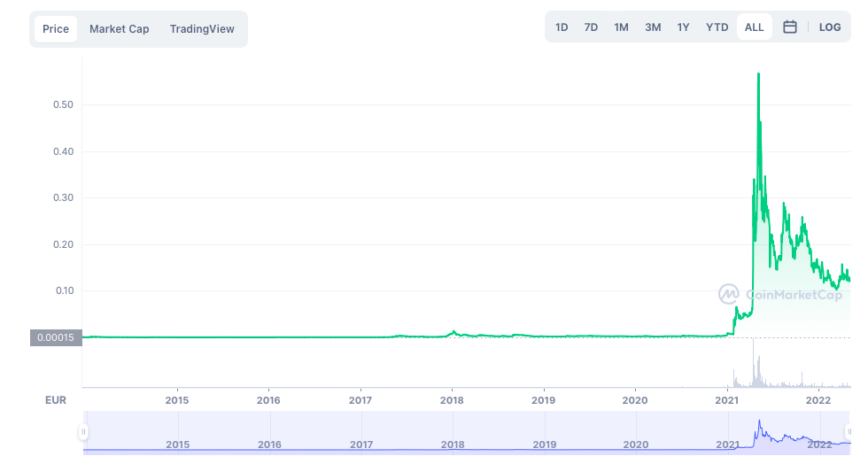Set chart range to 7D
Screen dimensions: 868x464
pyautogui.click(x=591, y=27)
